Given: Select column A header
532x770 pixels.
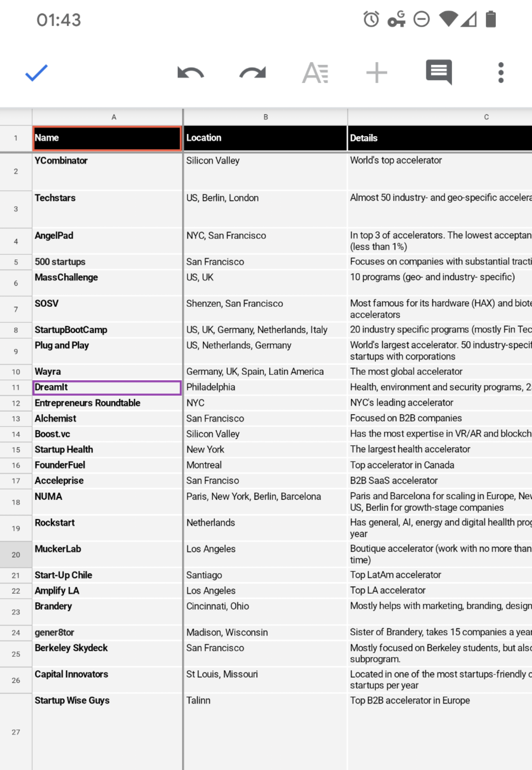Looking at the screenshot, I should tap(108, 117).
